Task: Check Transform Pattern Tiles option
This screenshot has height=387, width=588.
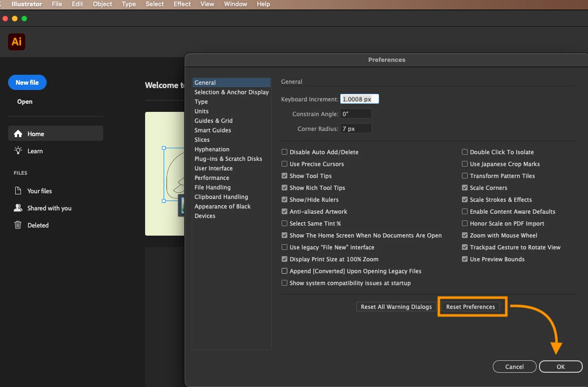Action: click(465, 176)
